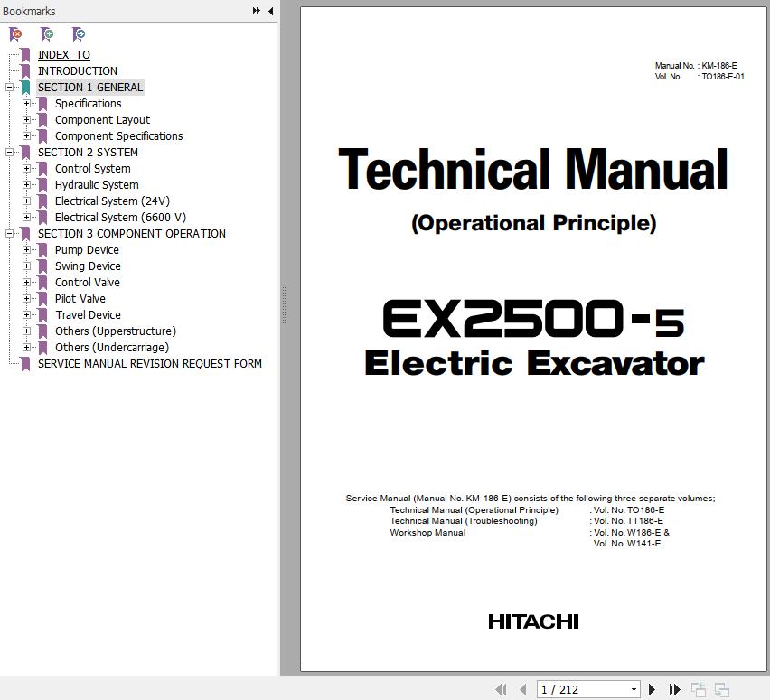770x700 pixels.
Task: Click the Manual No. KM-186-E text
Action: coord(696,66)
